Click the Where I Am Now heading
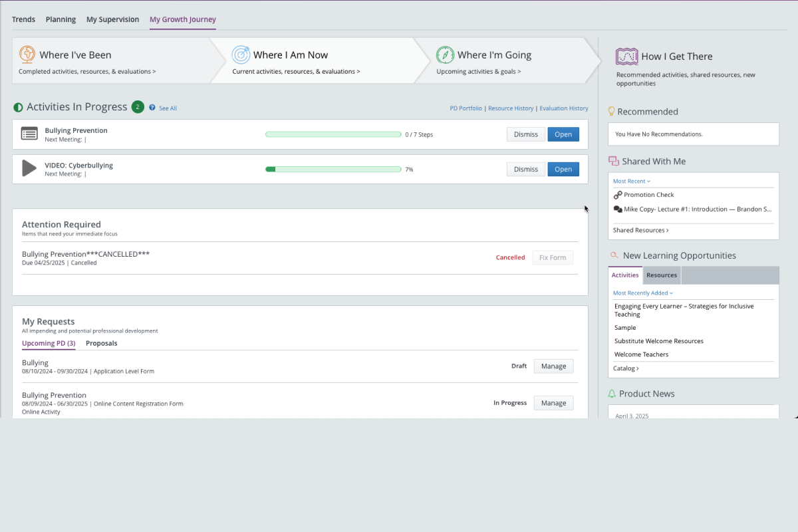 tap(291, 55)
